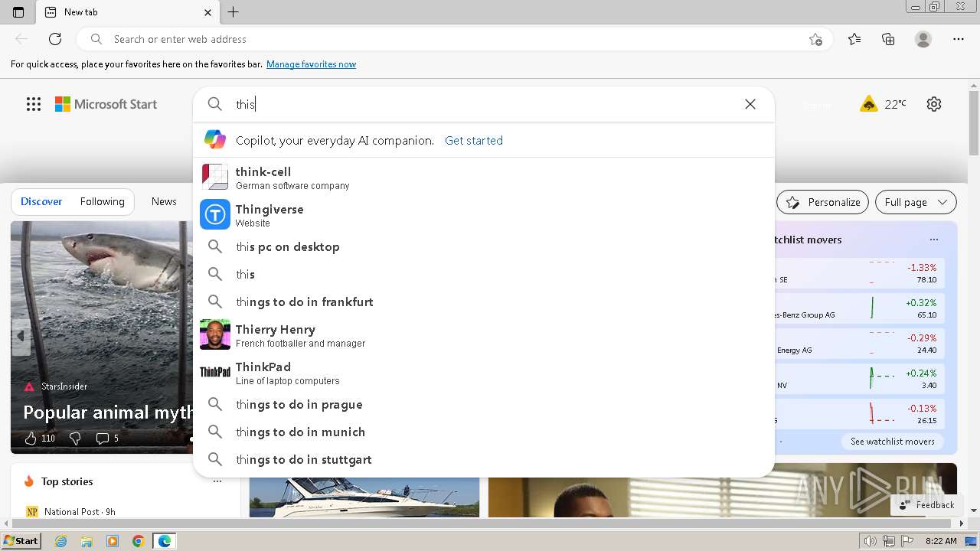
Task: Open Edge settings and more menu
Action: tap(959, 39)
